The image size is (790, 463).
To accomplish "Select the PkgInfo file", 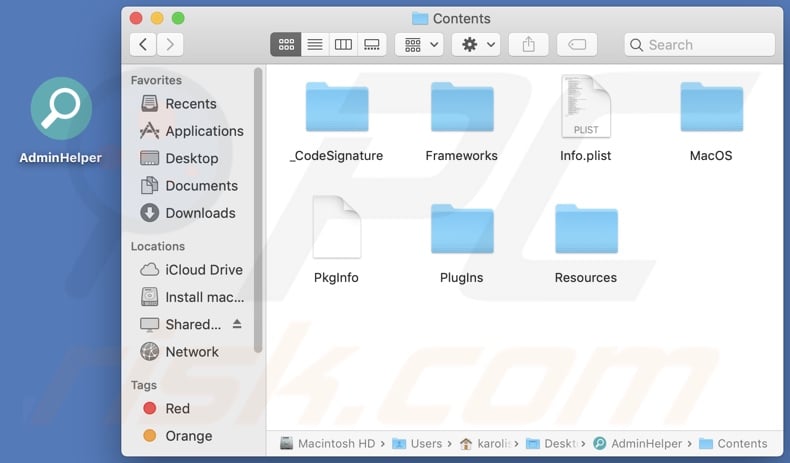I will [x=337, y=227].
